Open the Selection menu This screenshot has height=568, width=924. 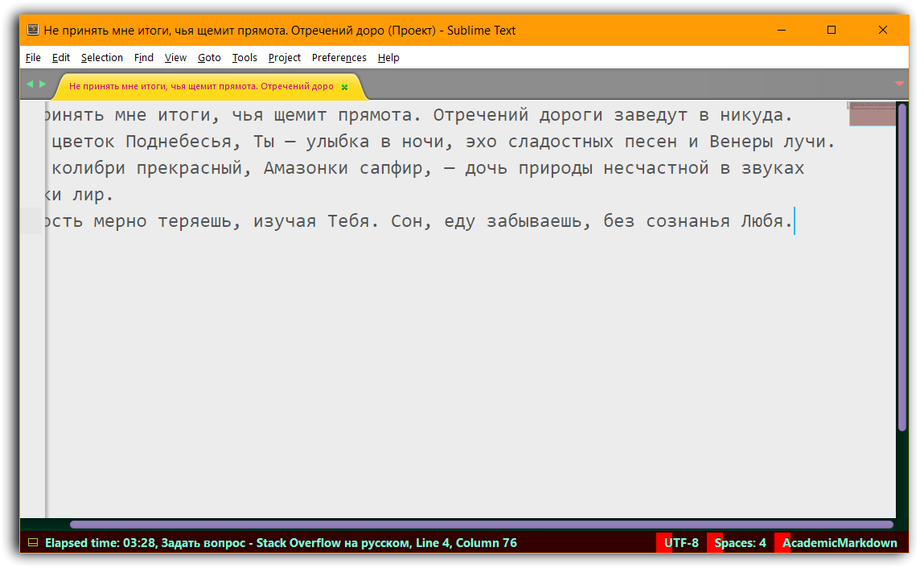(102, 58)
